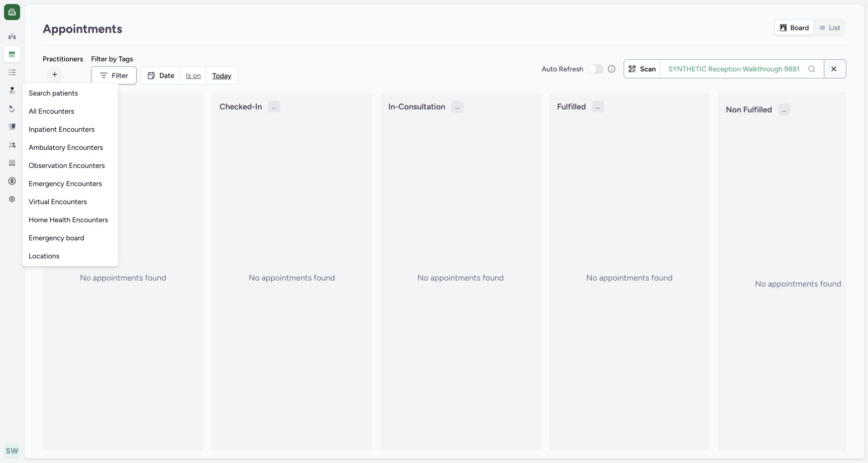Open Locations from menu

pyautogui.click(x=70, y=256)
